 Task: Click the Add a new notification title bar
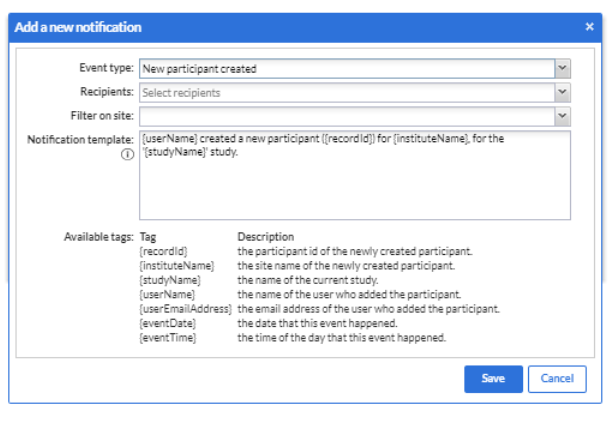coord(305,27)
